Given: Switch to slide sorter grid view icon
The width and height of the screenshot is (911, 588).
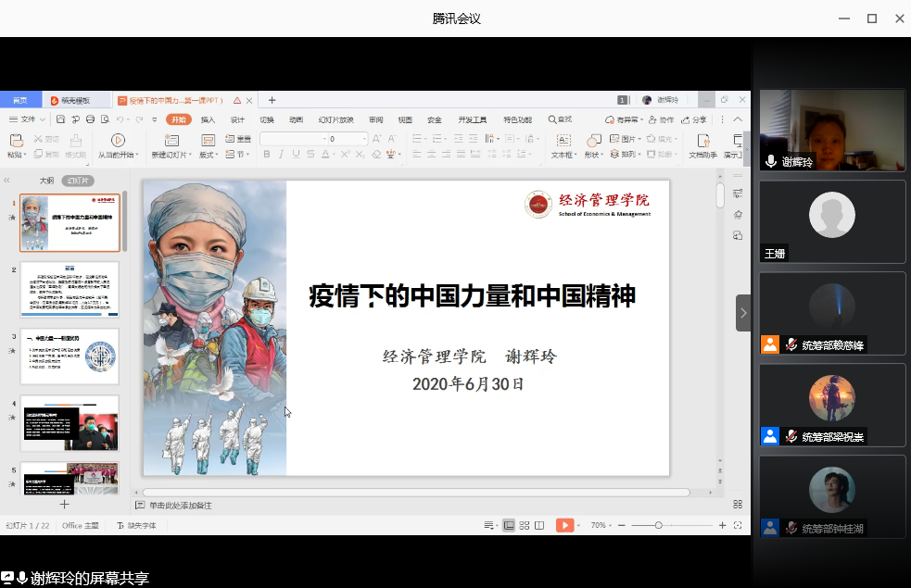Looking at the screenshot, I should 525,525.
